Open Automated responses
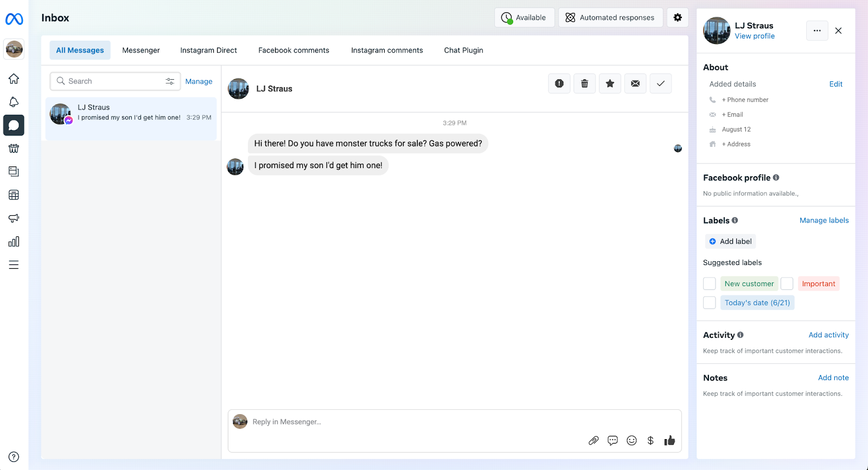This screenshot has width=868, height=470. [611, 17]
